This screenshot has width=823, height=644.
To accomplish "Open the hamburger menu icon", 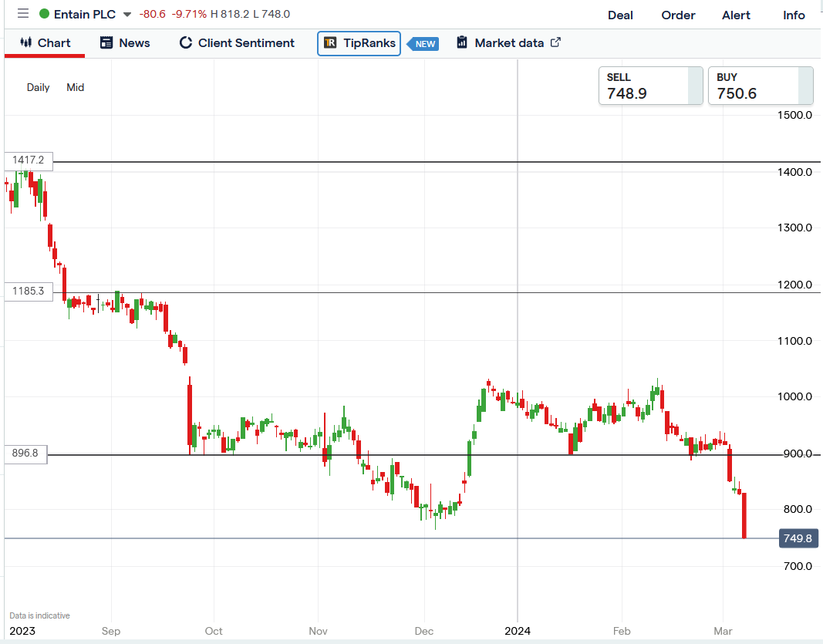I will click(x=23, y=14).
